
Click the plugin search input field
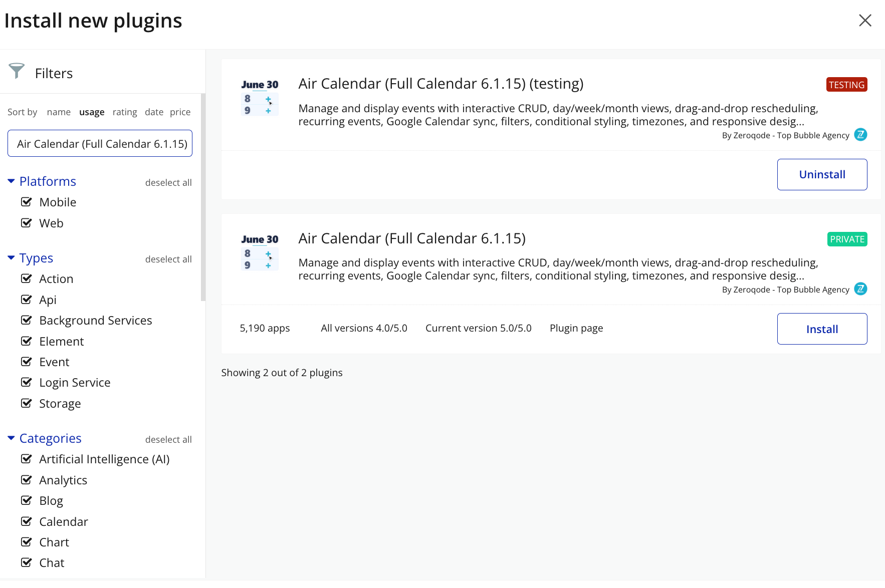pos(100,144)
